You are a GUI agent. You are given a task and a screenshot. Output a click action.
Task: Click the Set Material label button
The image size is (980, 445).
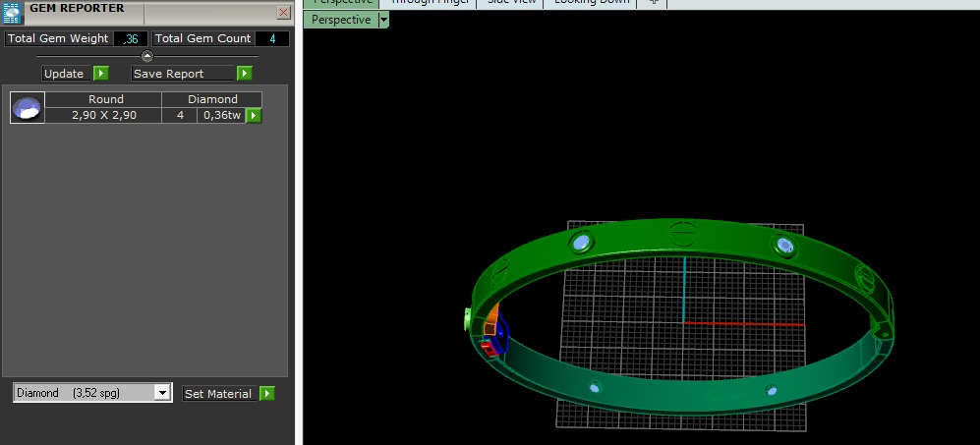(x=219, y=394)
